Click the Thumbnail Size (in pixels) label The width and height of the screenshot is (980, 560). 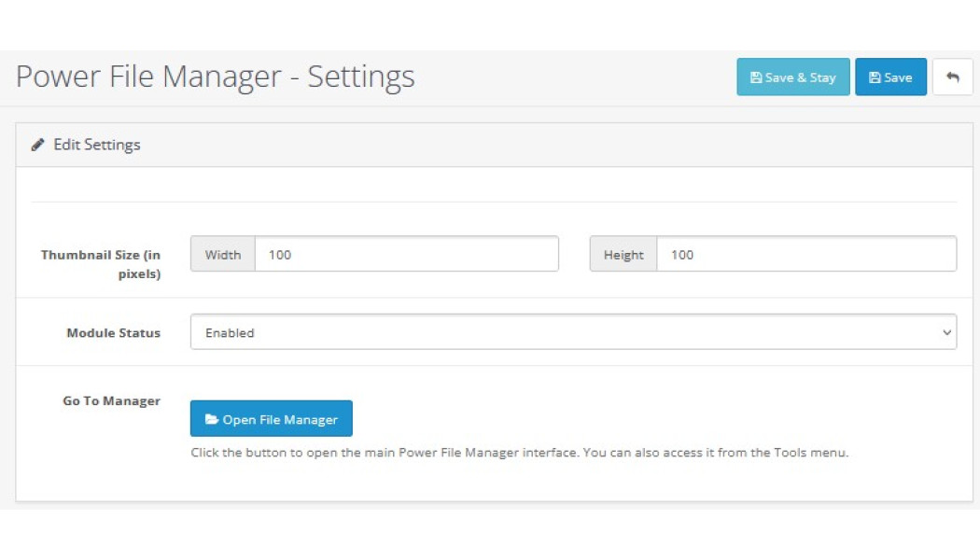click(x=101, y=264)
